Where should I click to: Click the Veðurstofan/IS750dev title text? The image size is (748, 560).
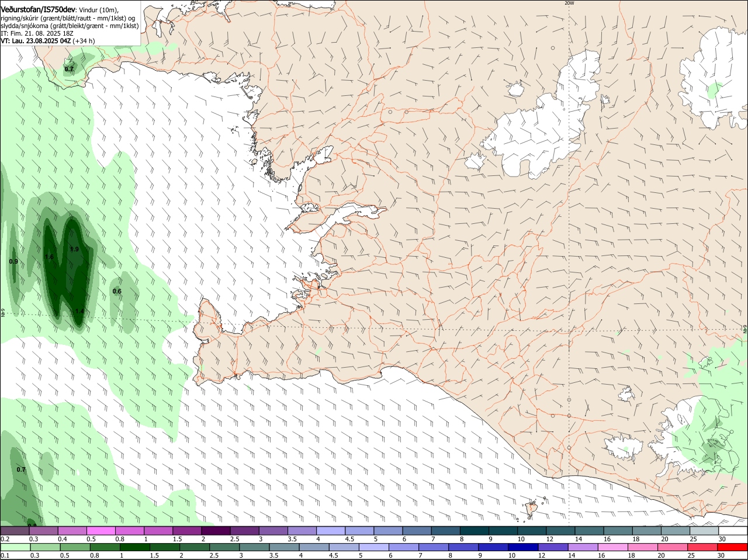(38, 9)
